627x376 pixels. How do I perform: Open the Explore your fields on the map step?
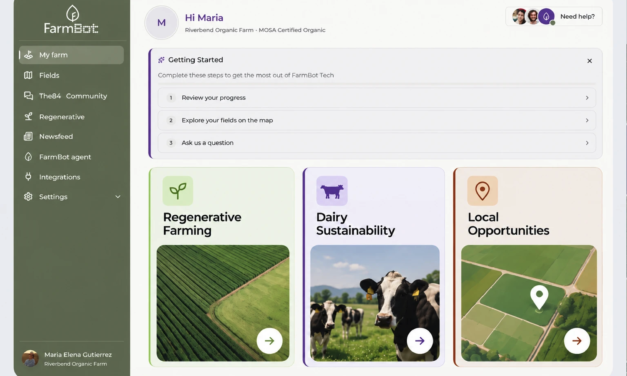[377, 120]
